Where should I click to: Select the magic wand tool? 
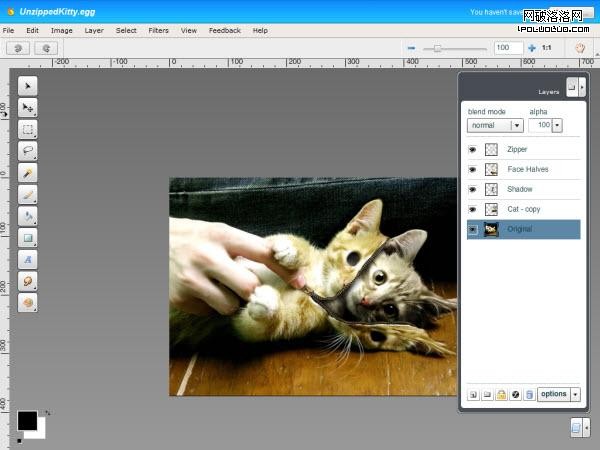[x=28, y=173]
